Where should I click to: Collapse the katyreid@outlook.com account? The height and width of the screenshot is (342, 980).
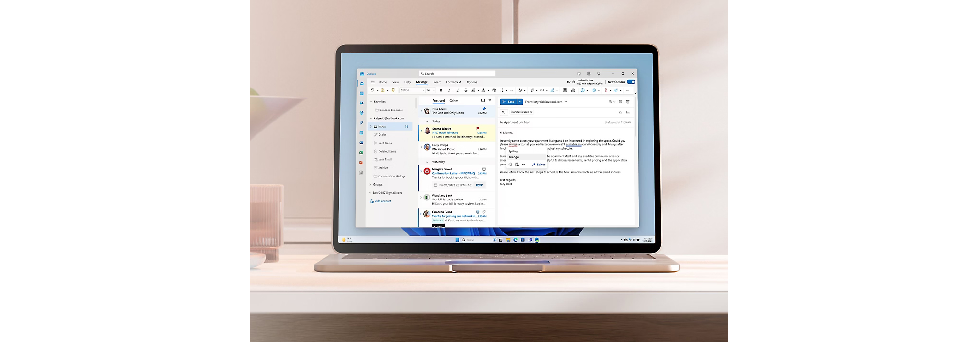click(x=371, y=118)
